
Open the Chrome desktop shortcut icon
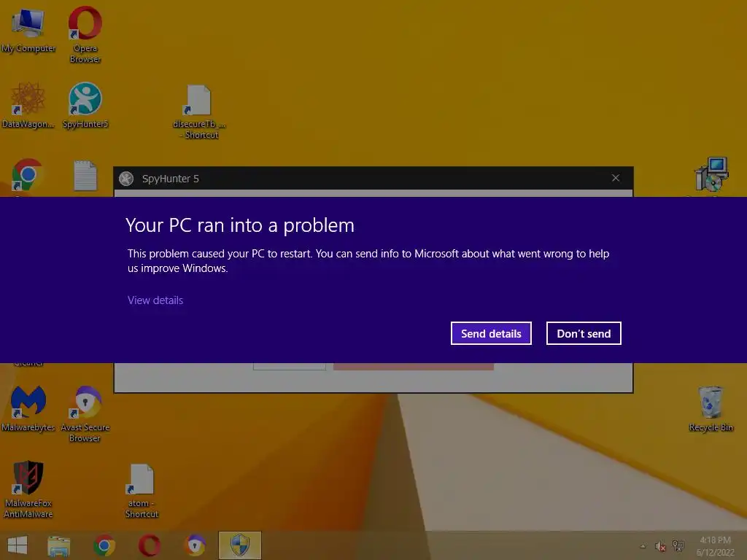(x=28, y=175)
